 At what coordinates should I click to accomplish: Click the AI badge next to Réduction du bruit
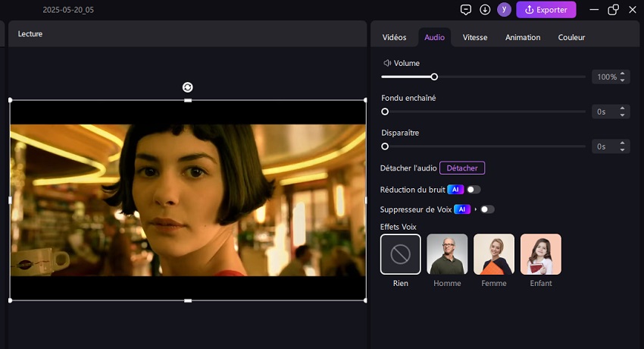click(x=455, y=190)
